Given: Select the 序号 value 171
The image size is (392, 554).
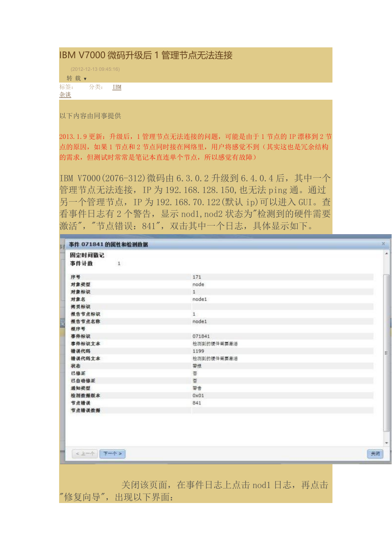Looking at the screenshot, I should pos(197,277).
